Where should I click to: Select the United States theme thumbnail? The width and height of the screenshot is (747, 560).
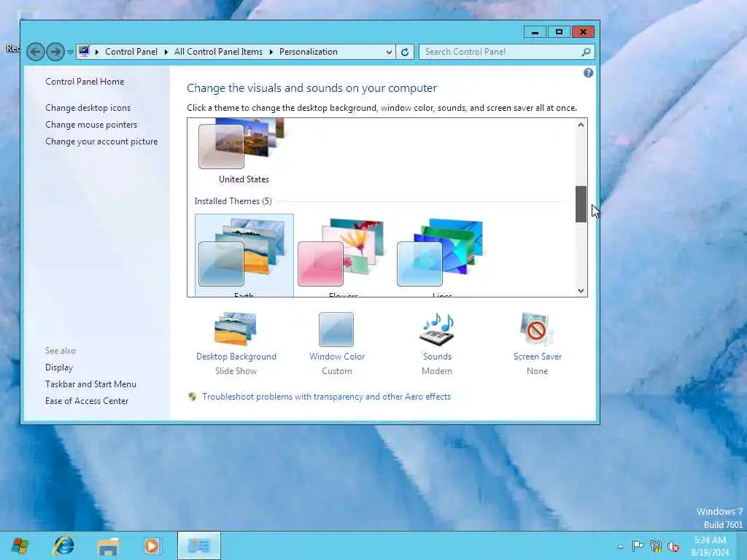(241, 144)
